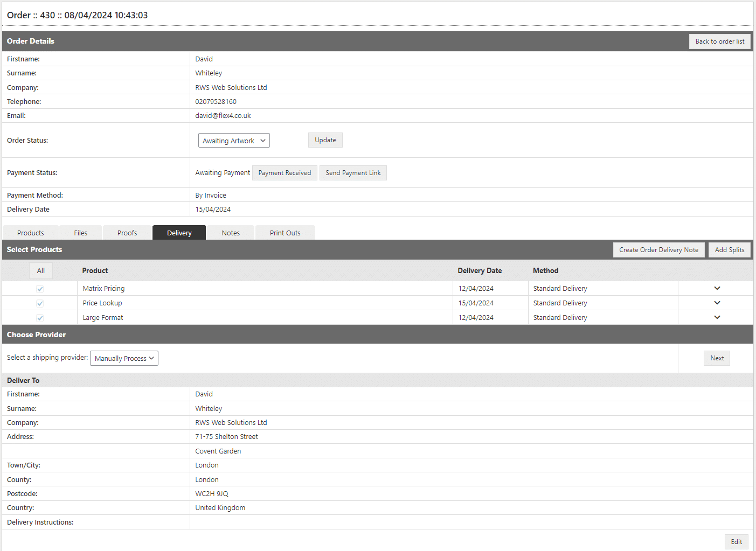Click Create Order Delivery Note
Image resolution: width=756 pixels, height=551 pixels.
[x=658, y=250]
